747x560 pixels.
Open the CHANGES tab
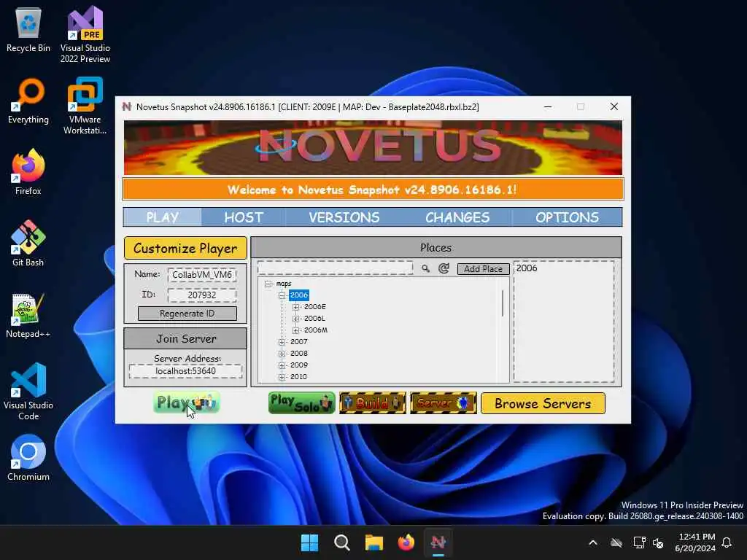pos(457,217)
